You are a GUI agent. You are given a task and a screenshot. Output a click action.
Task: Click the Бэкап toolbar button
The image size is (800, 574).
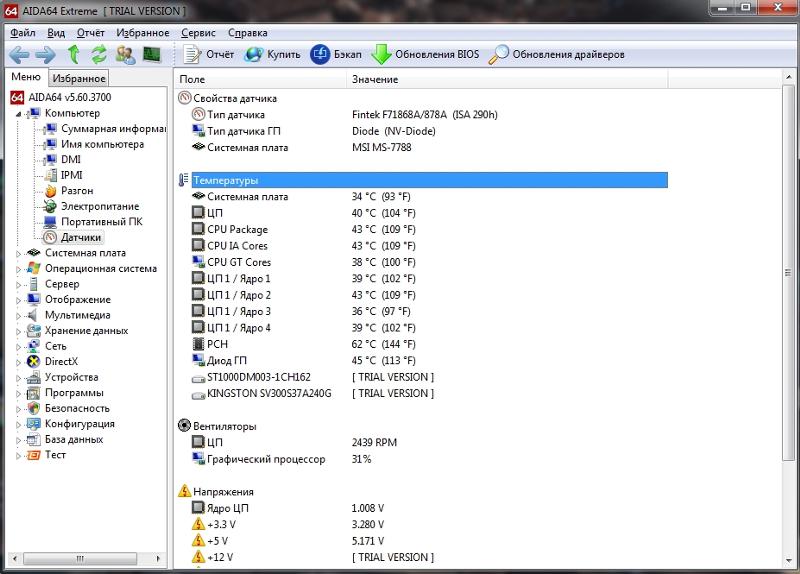336,55
